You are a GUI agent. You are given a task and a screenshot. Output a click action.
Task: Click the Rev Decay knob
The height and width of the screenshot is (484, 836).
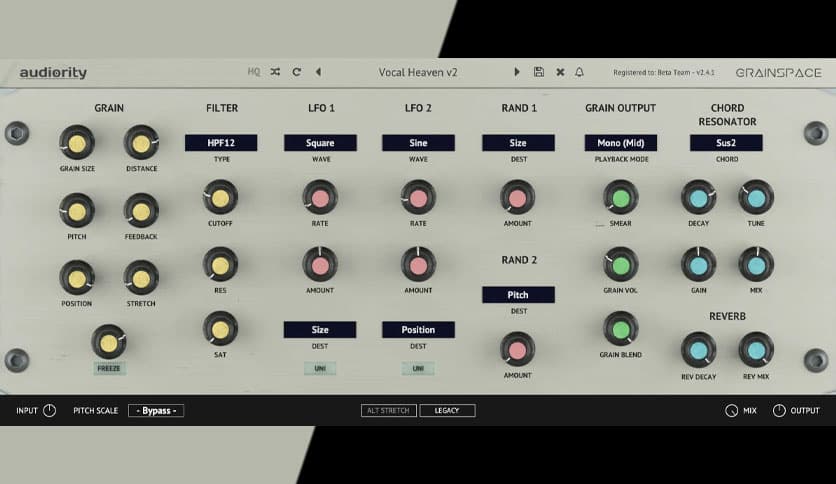point(698,350)
